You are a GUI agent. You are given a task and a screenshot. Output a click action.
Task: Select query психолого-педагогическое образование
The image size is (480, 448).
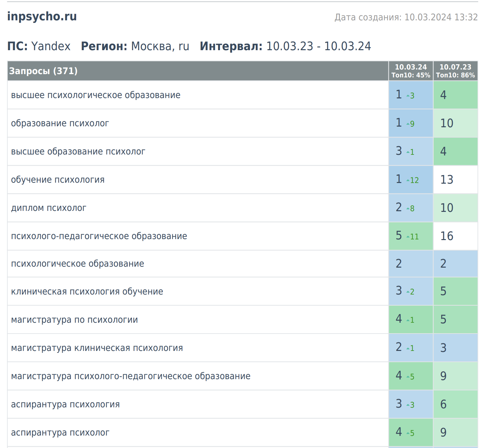pos(99,236)
